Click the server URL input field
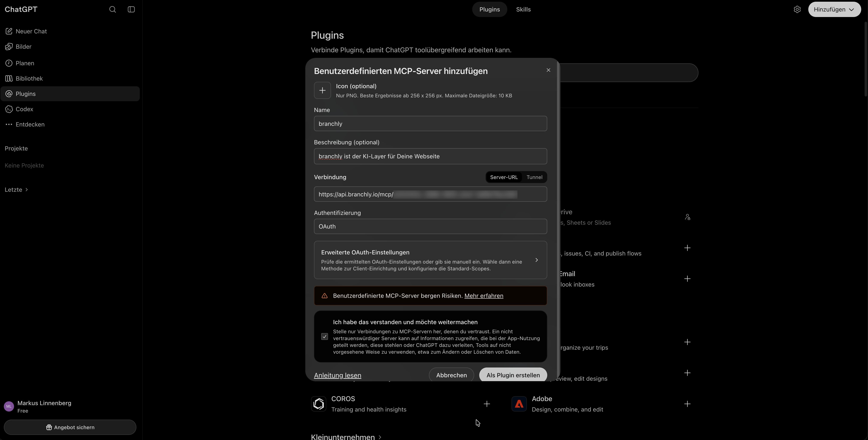Screen dimensions: 868x440 430,194
